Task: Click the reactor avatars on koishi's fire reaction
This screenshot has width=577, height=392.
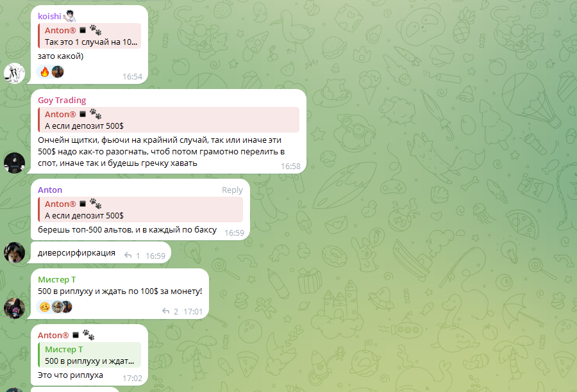Action: click(x=58, y=72)
